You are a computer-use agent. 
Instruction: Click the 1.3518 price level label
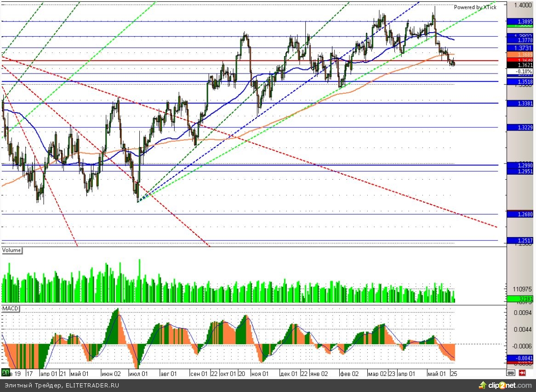[x=520, y=82]
